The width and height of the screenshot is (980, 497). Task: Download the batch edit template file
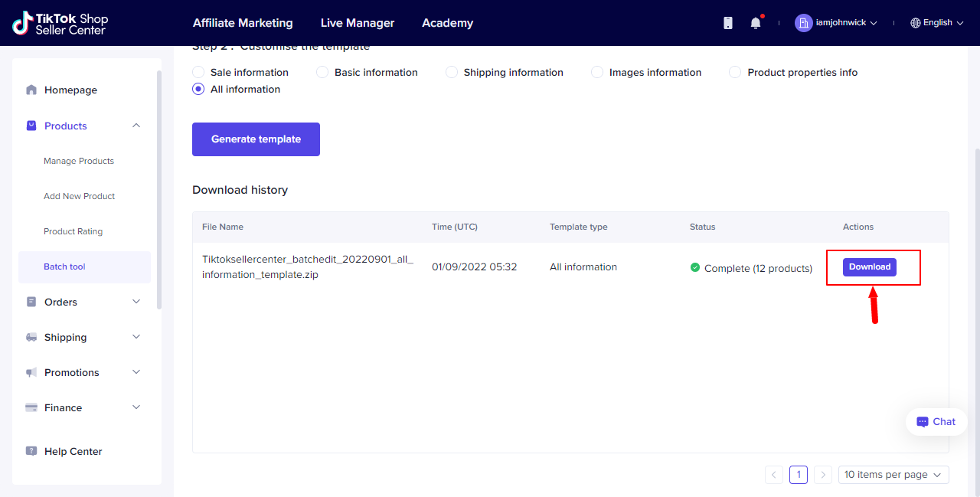[870, 266]
